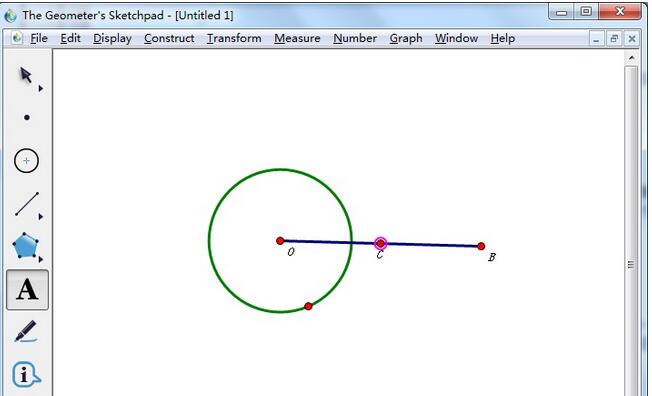Pick the Straightedge segment tool
Viewport: 652px width, 396px height.
click(27, 204)
